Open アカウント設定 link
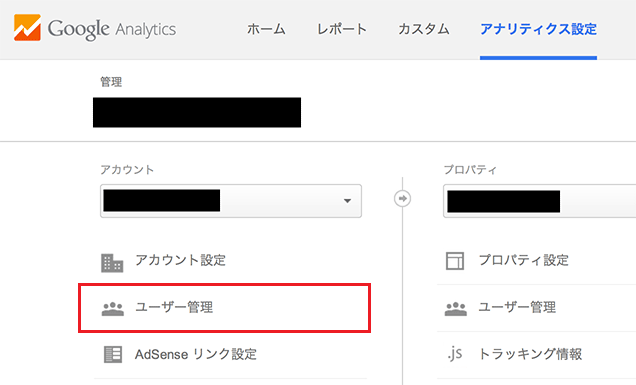 tap(180, 260)
